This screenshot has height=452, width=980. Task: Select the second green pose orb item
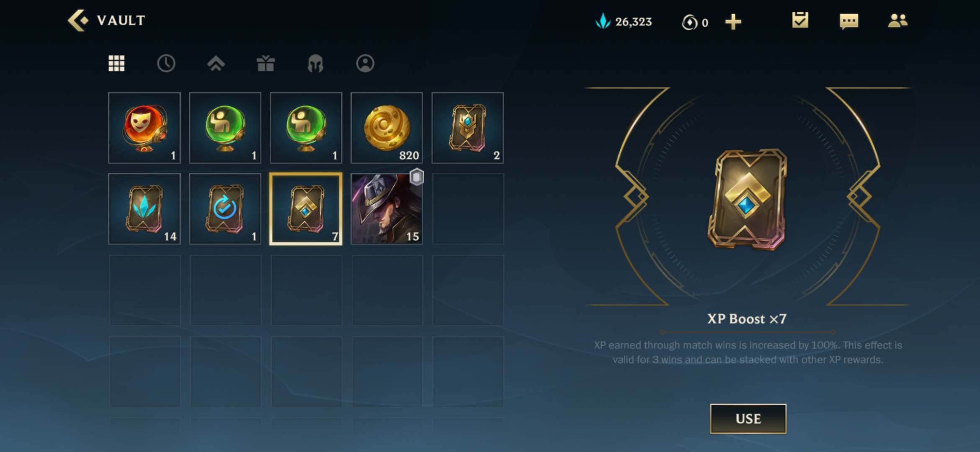pyautogui.click(x=306, y=128)
